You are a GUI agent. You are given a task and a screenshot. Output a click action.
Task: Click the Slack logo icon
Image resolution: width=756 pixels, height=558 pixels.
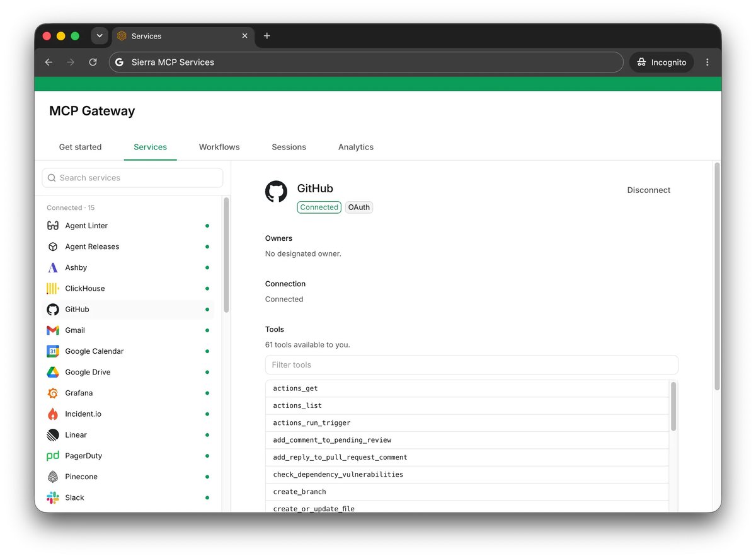point(53,497)
